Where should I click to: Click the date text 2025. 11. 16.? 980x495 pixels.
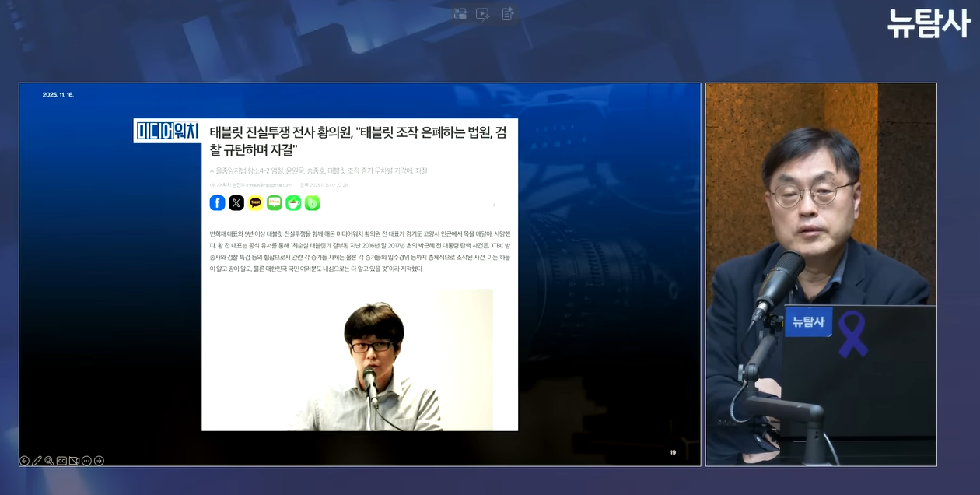pyautogui.click(x=58, y=95)
